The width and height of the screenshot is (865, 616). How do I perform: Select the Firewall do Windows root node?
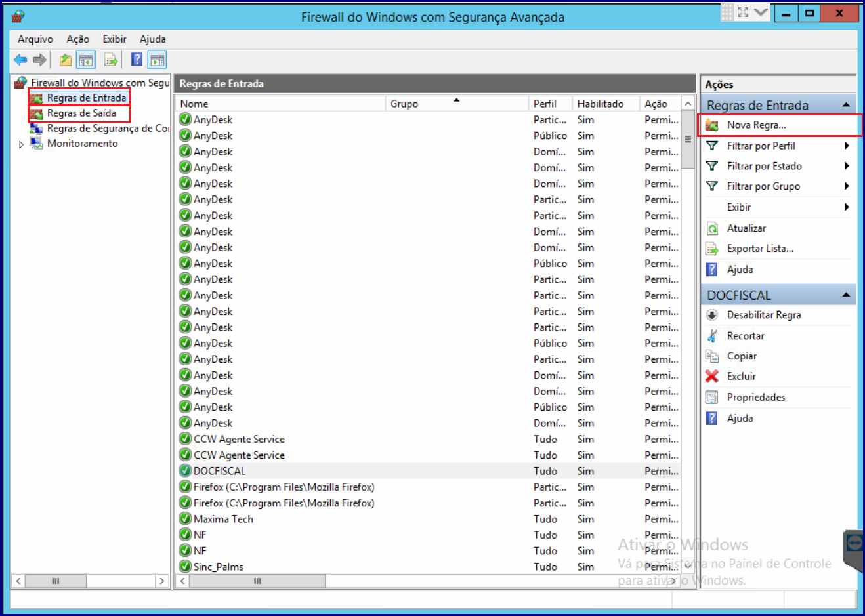tap(100, 83)
